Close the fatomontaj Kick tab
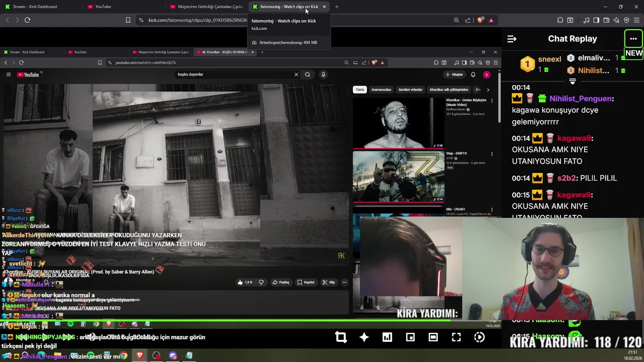This screenshot has width=644, height=362. (324, 7)
